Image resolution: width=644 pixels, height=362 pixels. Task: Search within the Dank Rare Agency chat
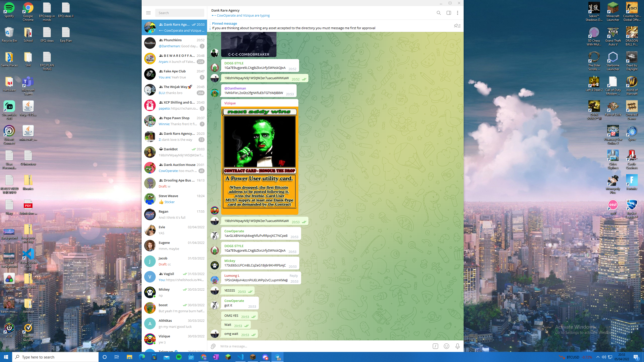pyautogui.click(x=438, y=13)
